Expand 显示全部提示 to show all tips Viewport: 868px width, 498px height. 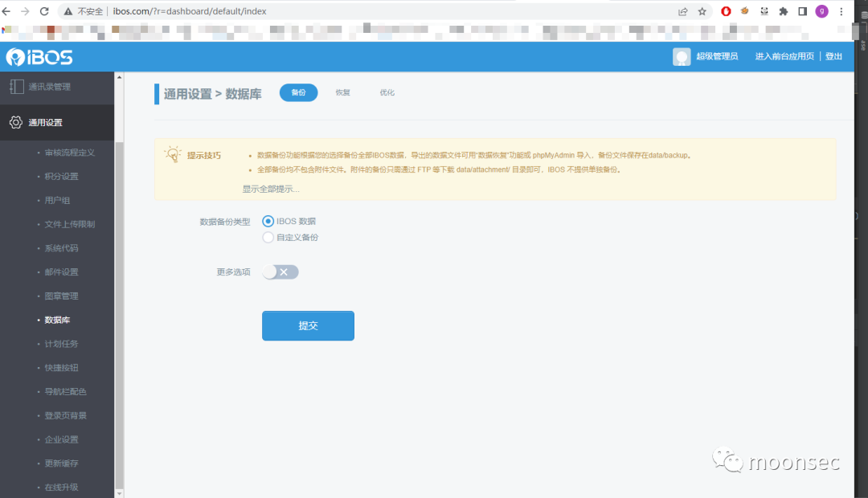click(x=271, y=189)
